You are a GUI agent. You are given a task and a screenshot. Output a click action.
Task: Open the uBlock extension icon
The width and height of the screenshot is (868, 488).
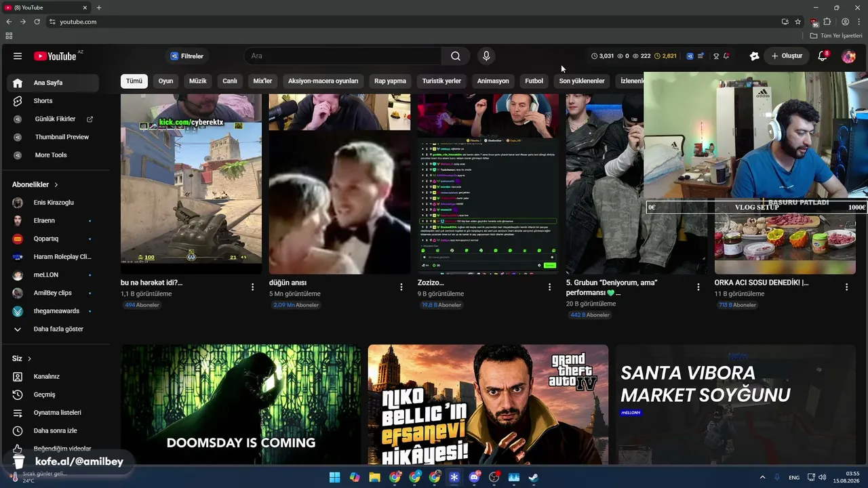coord(814,22)
